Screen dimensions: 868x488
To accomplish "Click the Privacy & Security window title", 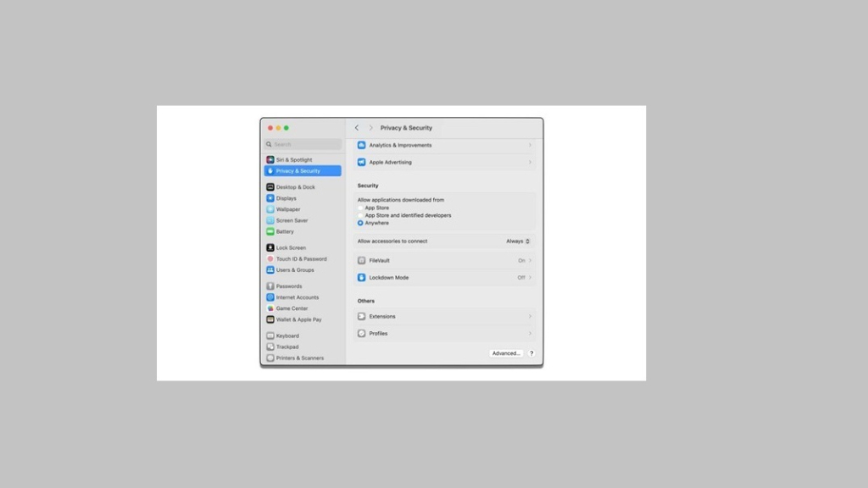I will point(406,128).
